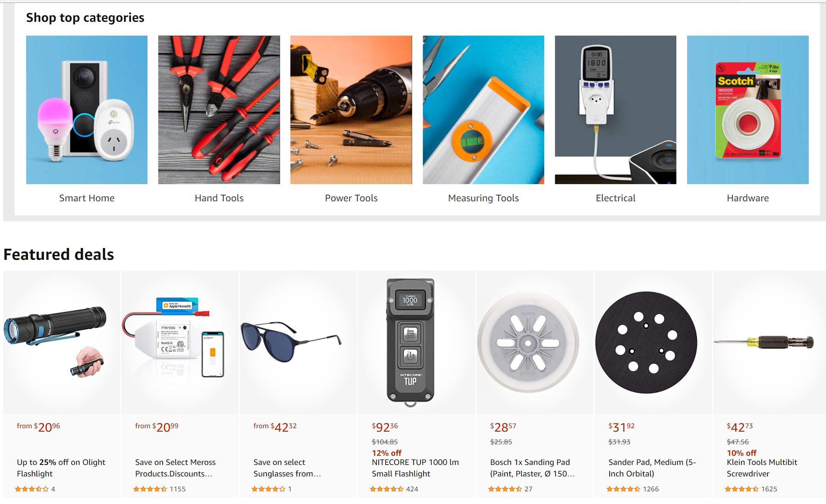Open the Measuring Tools level image
826x504 pixels.
pos(483,110)
